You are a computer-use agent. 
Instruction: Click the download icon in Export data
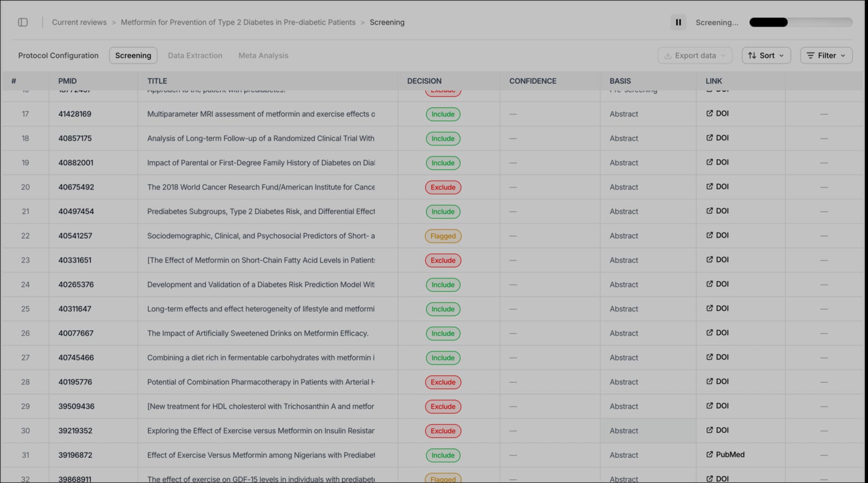coord(668,55)
